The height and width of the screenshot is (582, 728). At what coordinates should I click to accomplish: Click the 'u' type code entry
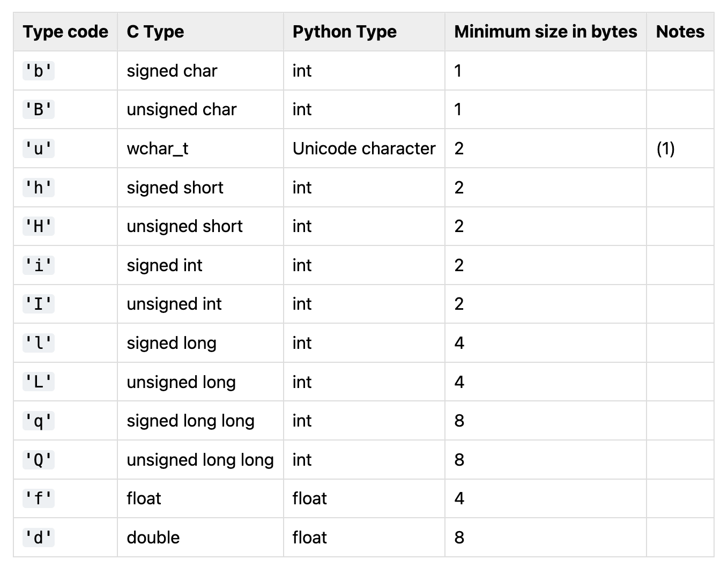click(39, 148)
